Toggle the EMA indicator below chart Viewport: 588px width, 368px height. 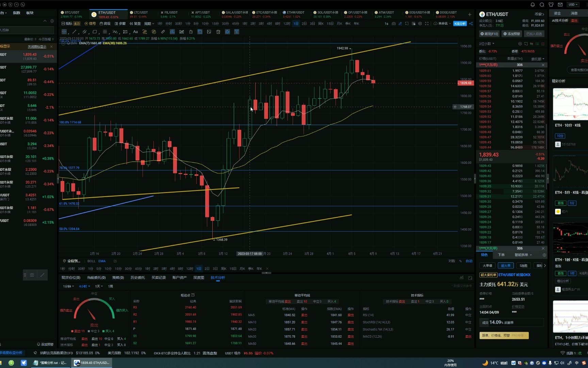102,261
